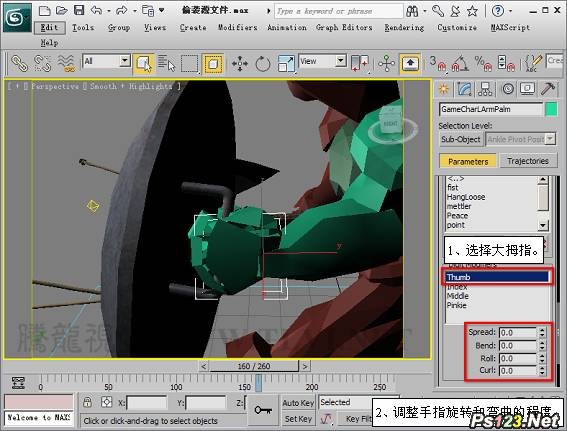Click the Set Key button

(298, 419)
